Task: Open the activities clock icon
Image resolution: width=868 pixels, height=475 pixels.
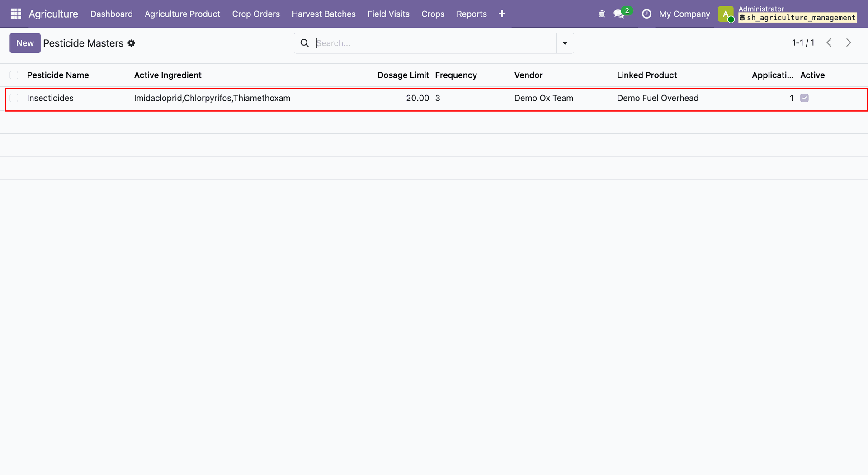Action: 646,14
